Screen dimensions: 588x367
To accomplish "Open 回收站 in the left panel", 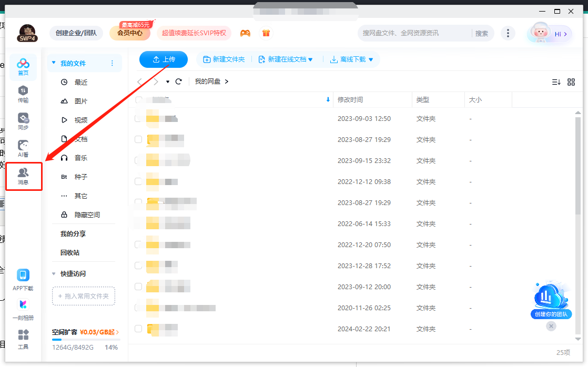I will (x=70, y=253).
